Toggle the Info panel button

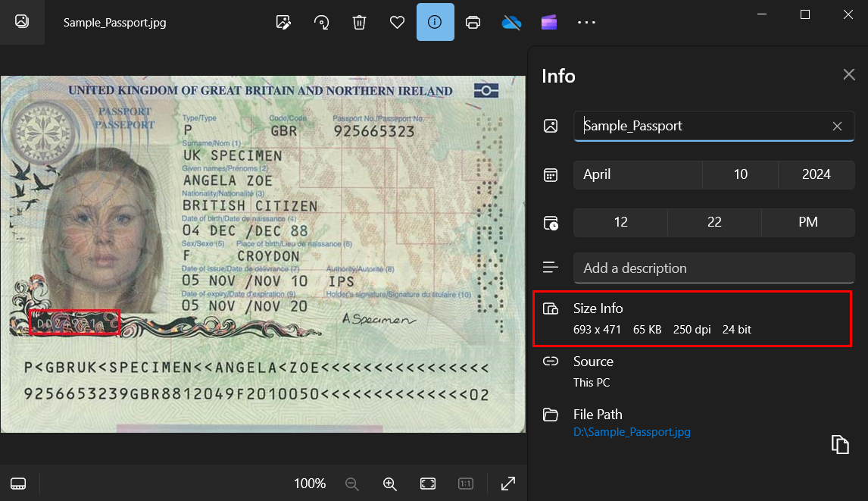coord(435,22)
